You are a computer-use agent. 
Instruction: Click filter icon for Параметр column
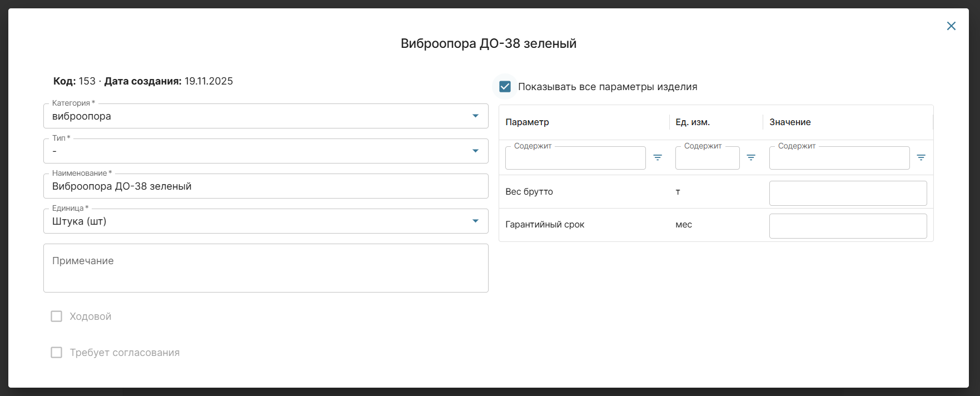(x=658, y=158)
